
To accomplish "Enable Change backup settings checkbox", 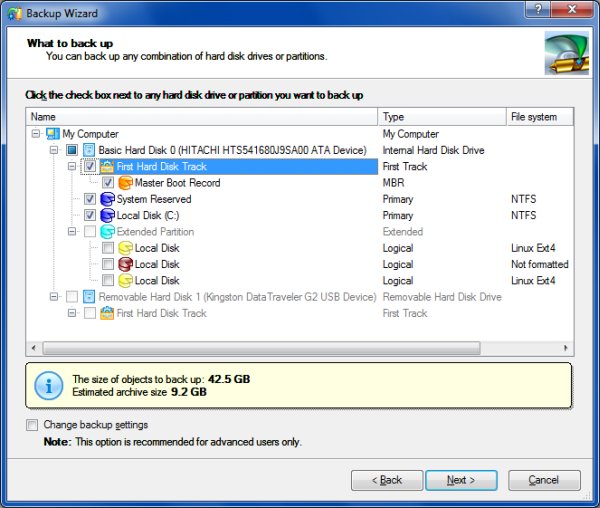I will coord(32,425).
